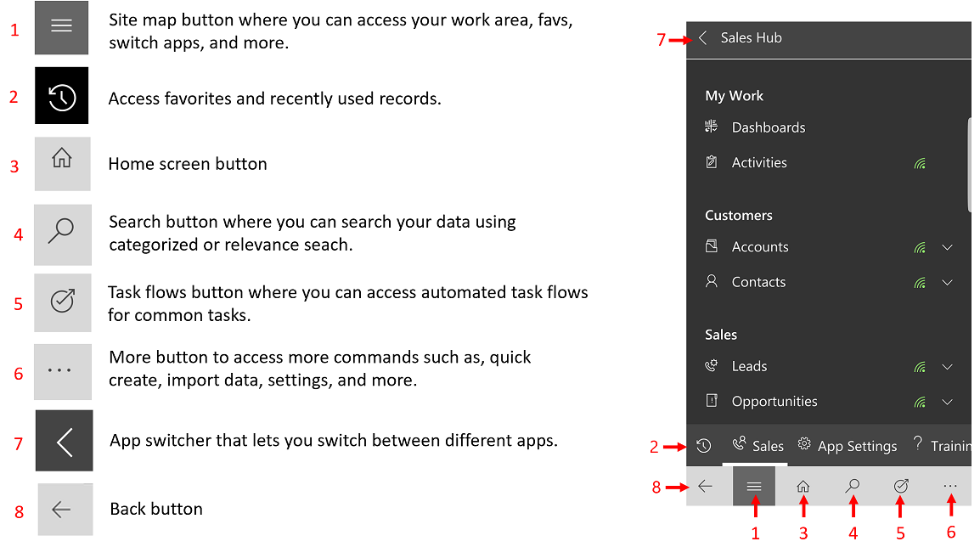Click the site map panel scrollbar
980x547 pixels.
(x=969, y=166)
